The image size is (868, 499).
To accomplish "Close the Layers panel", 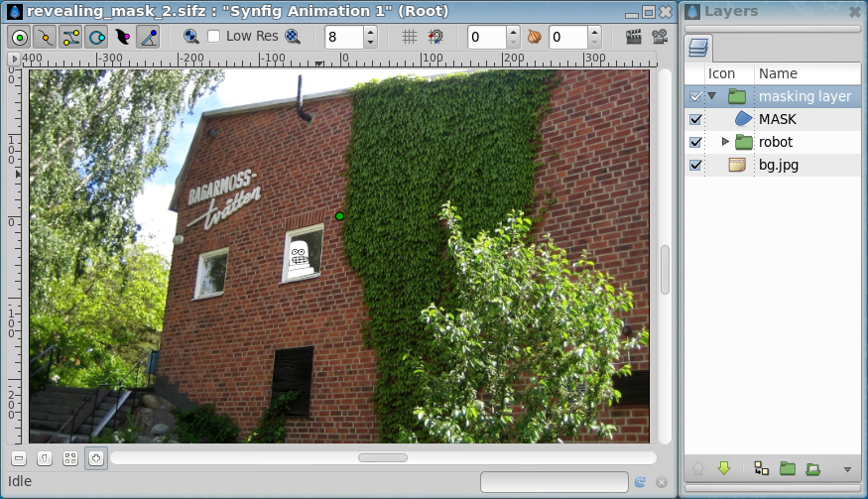I will (855, 11).
